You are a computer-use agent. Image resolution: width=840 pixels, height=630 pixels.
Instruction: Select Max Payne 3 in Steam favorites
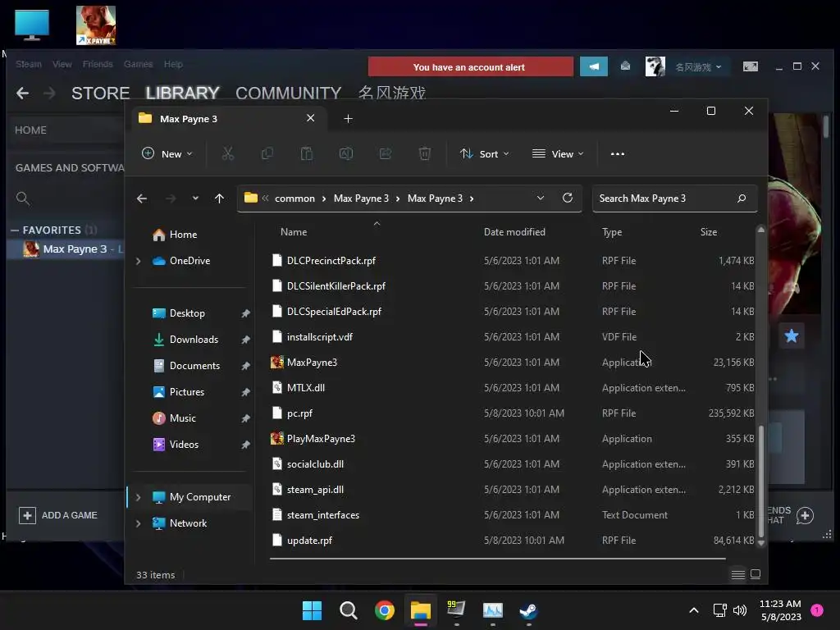[67, 249]
